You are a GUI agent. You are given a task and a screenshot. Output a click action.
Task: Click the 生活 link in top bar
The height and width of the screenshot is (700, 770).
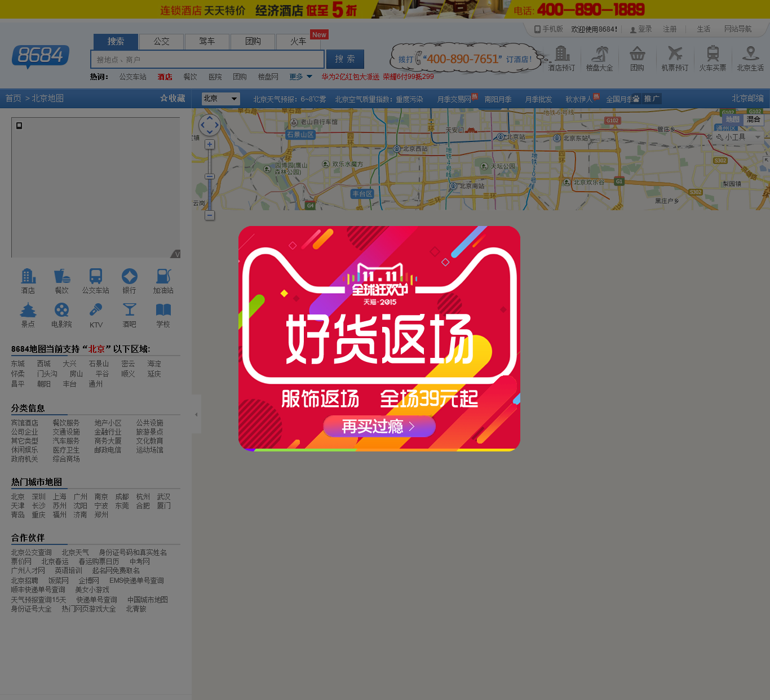pos(703,29)
